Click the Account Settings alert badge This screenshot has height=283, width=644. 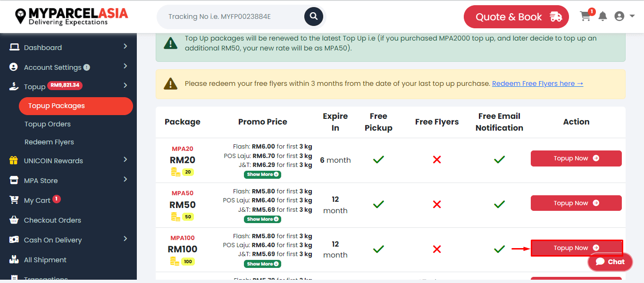[x=87, y=67]
